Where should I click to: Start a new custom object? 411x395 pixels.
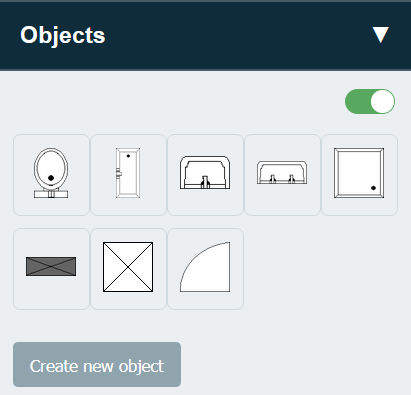tap(97, 364)
